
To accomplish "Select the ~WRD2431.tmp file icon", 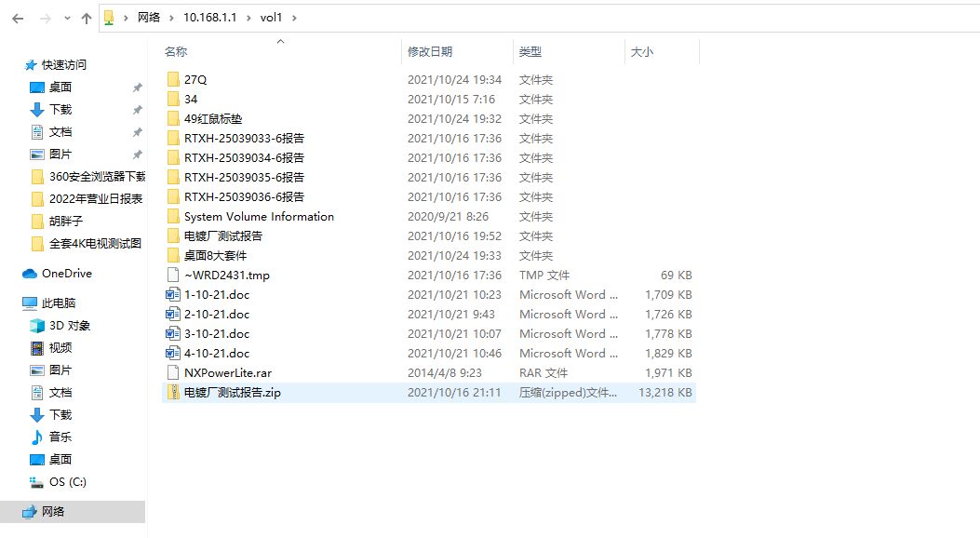I will point(173,275).
